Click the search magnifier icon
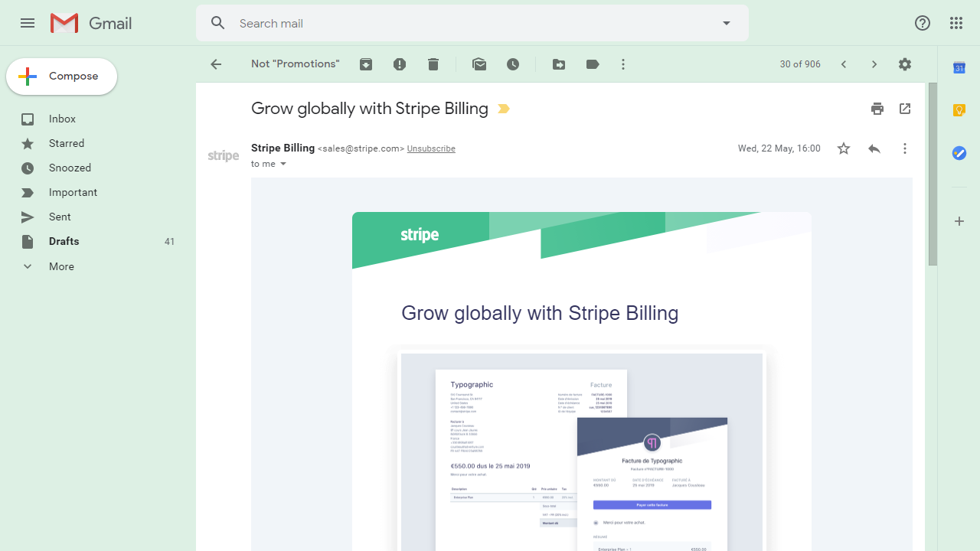 click(218, 23)
